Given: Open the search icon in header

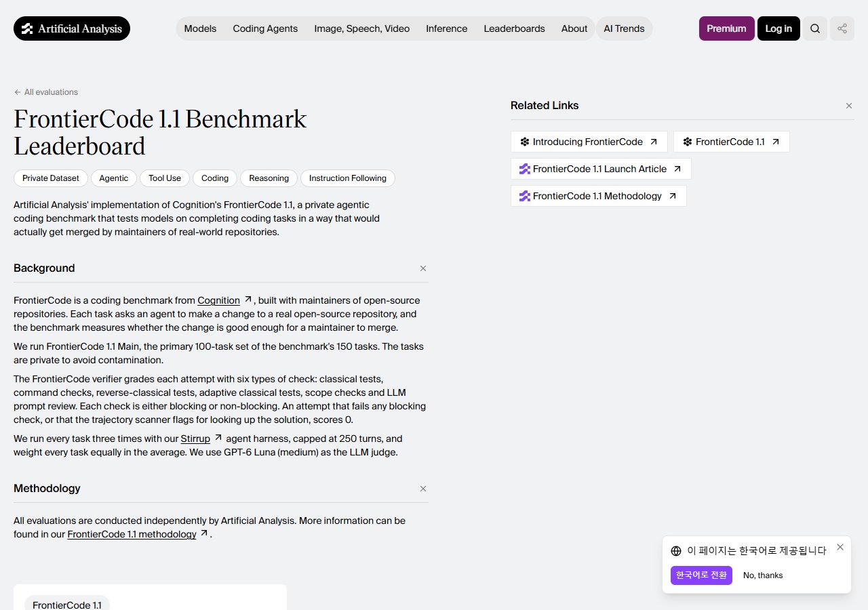Looking at the screenshot, I should tap(815, 28).
